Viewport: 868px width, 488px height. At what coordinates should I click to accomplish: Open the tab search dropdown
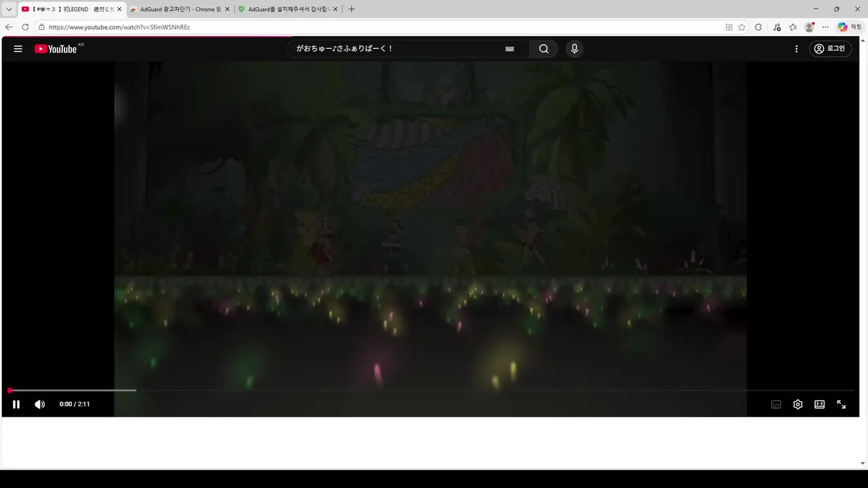coord(9,9)
